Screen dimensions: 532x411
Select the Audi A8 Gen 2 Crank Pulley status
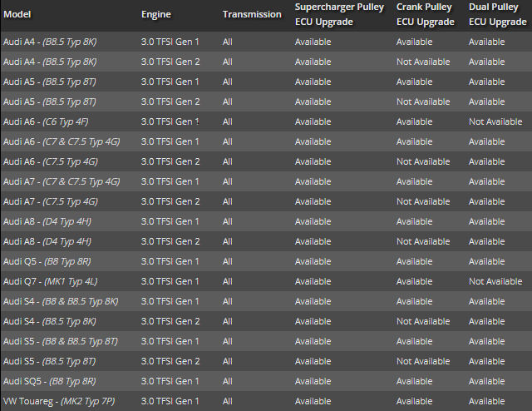(423, 241)
